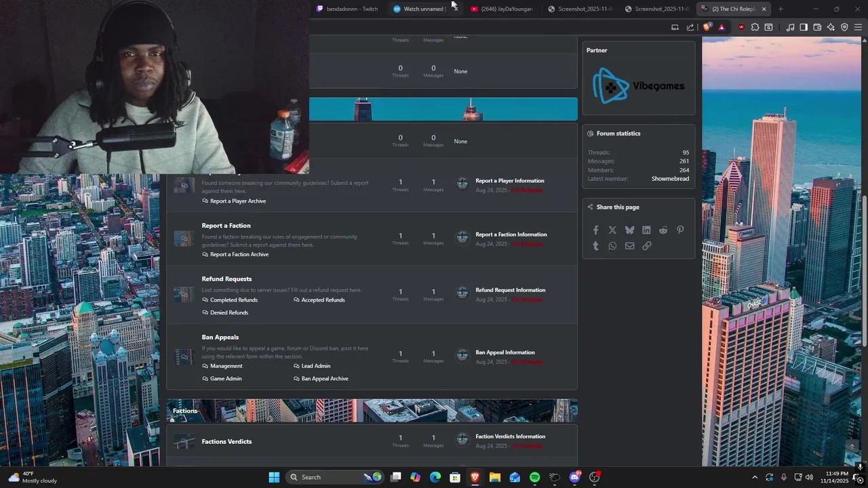Viewport: 868px width, 488px height.
Task: Share the page on WhatsApp
Action: coord(612,246)
